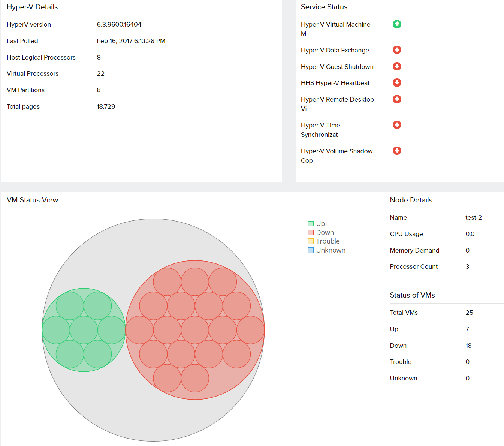Click the yellow Trouble legend swatch
Screen dimensions: 504x446
click(x=311, y=241)
